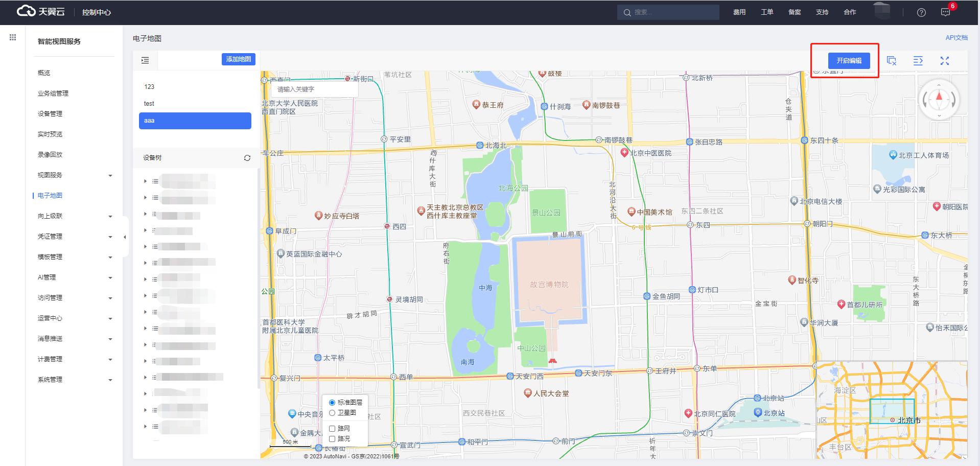
Task: Select the 标准图层 radio button
Action: [x=332, y=403]
